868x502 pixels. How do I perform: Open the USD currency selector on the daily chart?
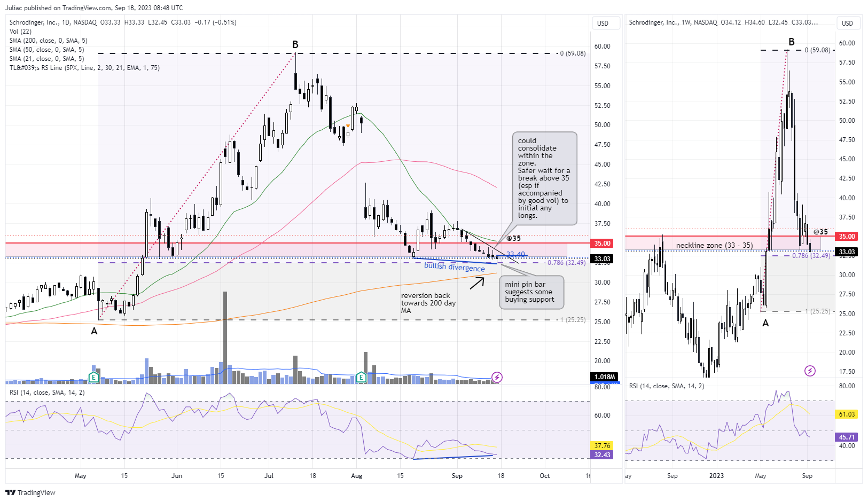[x=606, y=23]
